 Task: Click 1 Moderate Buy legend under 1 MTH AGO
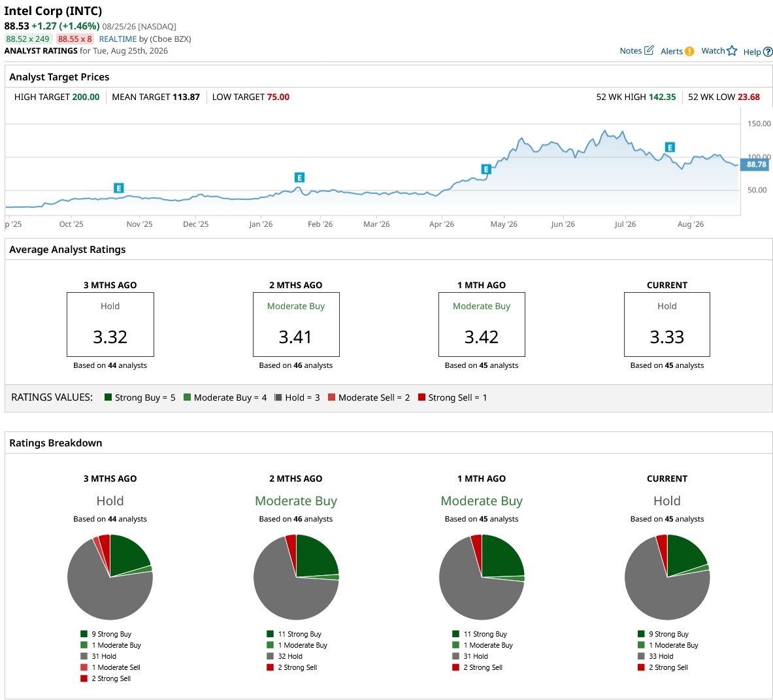tap(483, 645)
